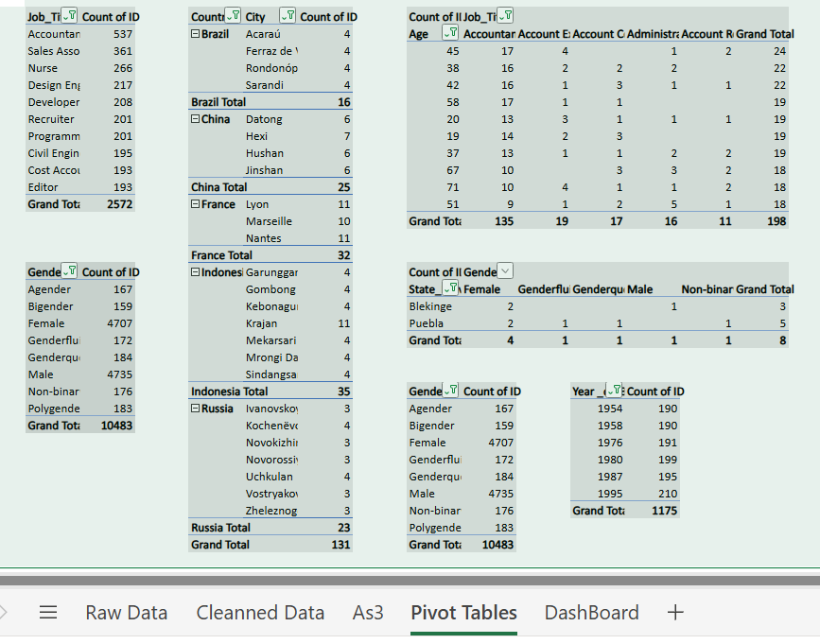Select the state pivot Grand Total value 8

761,340
